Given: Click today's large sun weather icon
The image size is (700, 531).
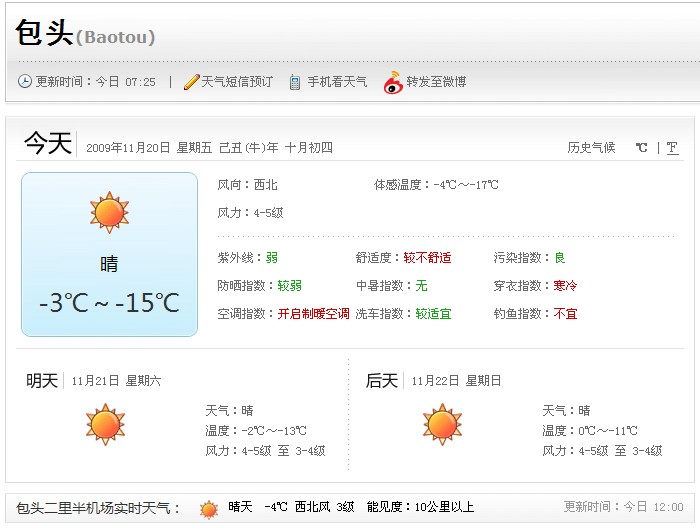Looking at the screenshot, I should click(x=109, y=213).
